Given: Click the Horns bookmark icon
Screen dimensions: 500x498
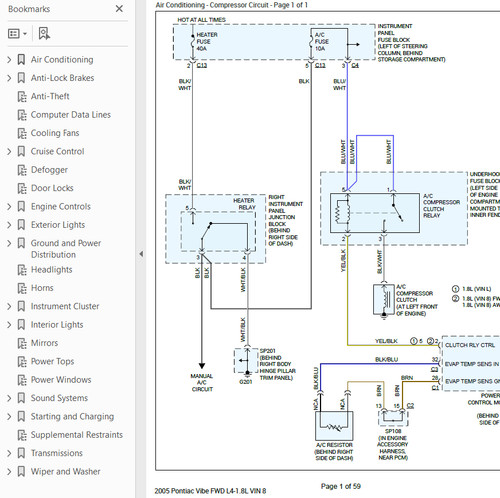Looking at the screenshot, I should (x=22, y=288).
